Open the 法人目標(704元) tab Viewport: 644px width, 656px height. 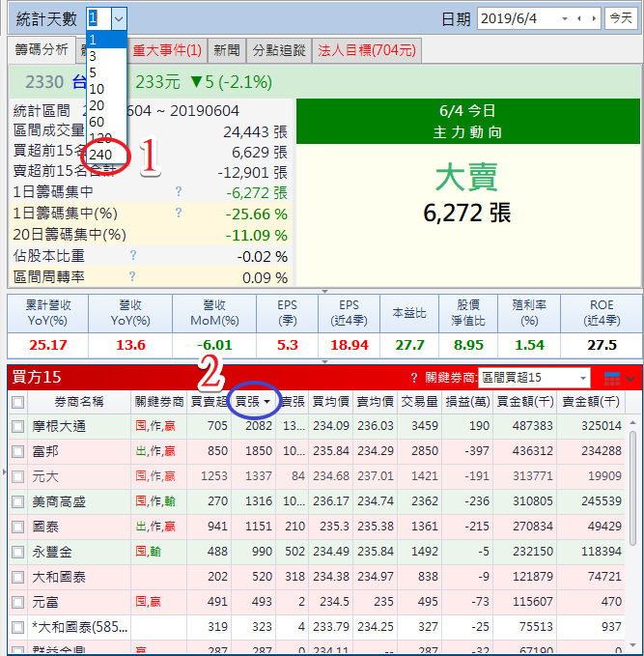click(367, 50)
